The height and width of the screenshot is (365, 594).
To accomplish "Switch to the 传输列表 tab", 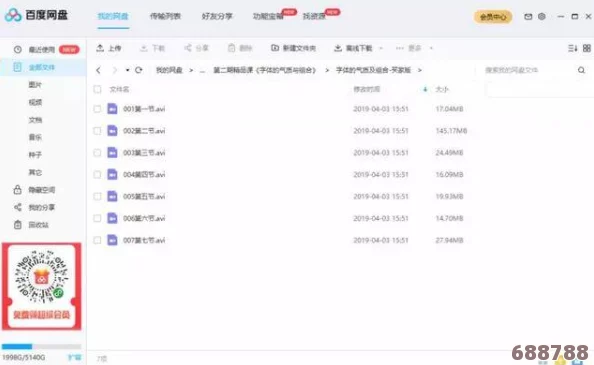I will point(165,16).
